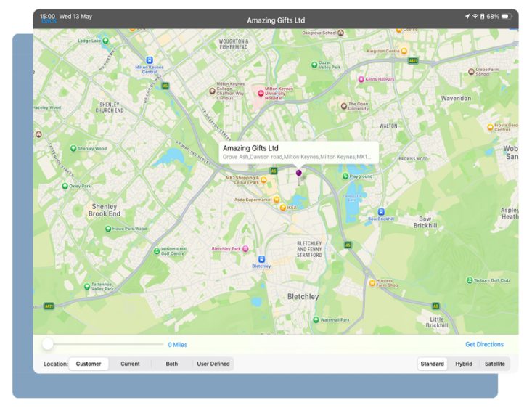
Task: Click the miles radius slider handle
Action: 48,344
